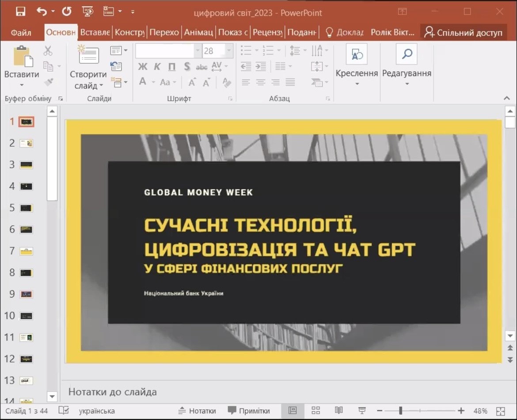Switch to the Анімац tab
The image size is (517, 420).
tap(198, 33)
